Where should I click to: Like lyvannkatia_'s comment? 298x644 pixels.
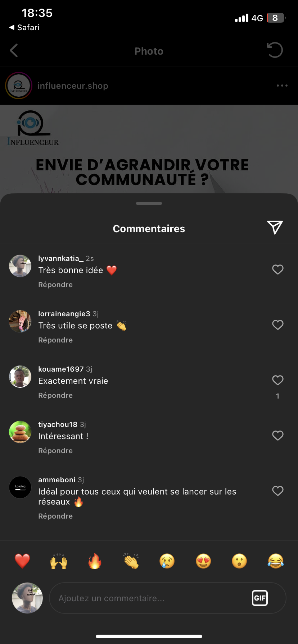277,270
